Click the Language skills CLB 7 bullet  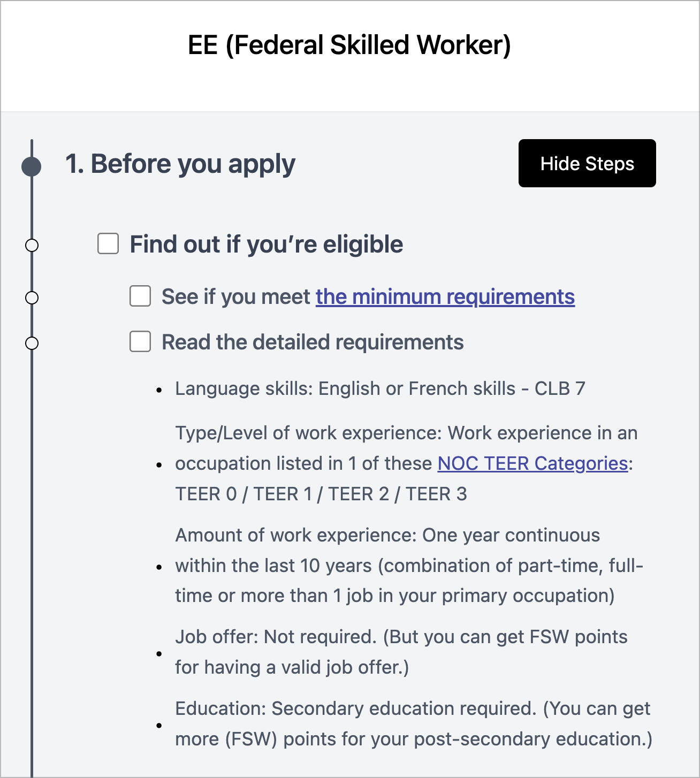pyautogui.click(x=380, y=388)
